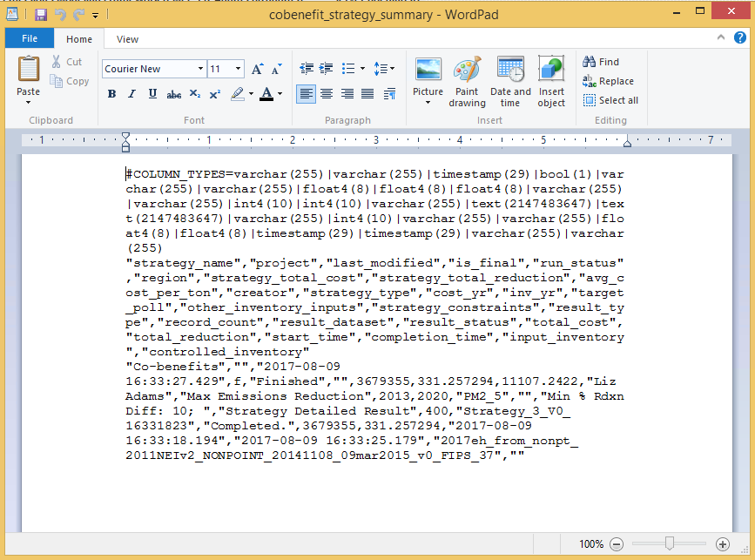Insert a Picture into the document
The image size is (755, 560).
428,80
